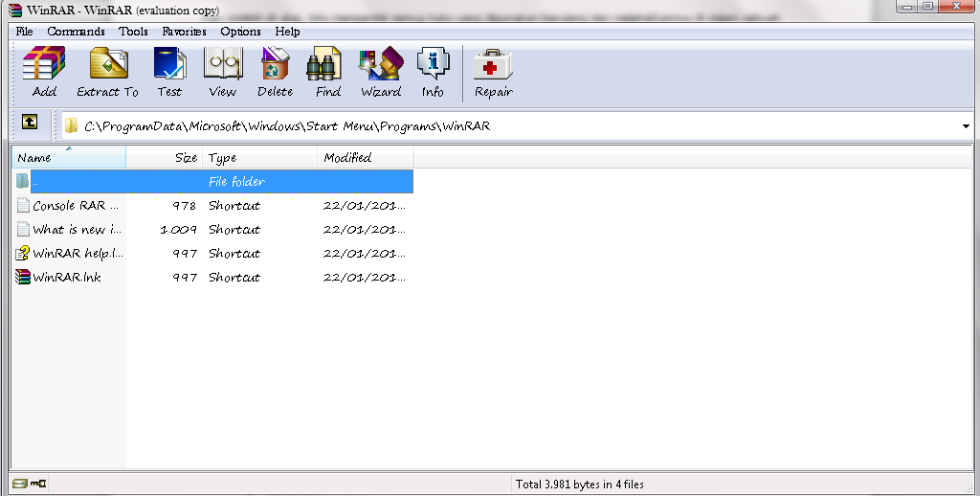Sort by Size column header
The width and height of the screenshot is (980, 496).
pyautogui.click(x=165, y=158)
